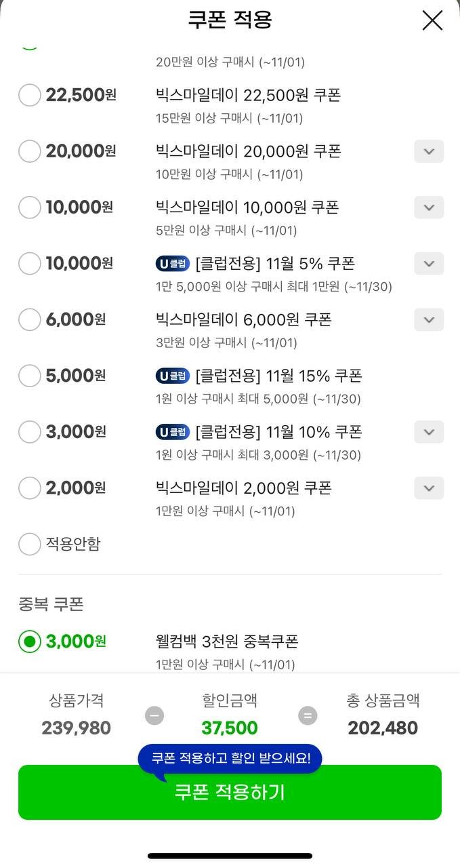Image resolution: width=460 pixels, height=868 pixels.
Task: Expand details of 빅스마일데이 6,000원 coupon
Action: tap(429, 319)
